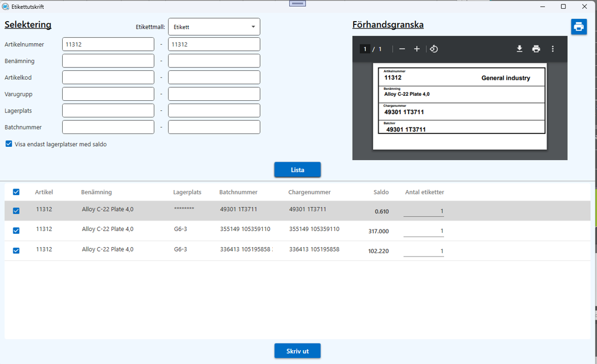Zoom in on the PDF preview
The width and height of the screenshot is (597, 364).
pyautogui.click(x=417, y=49)
